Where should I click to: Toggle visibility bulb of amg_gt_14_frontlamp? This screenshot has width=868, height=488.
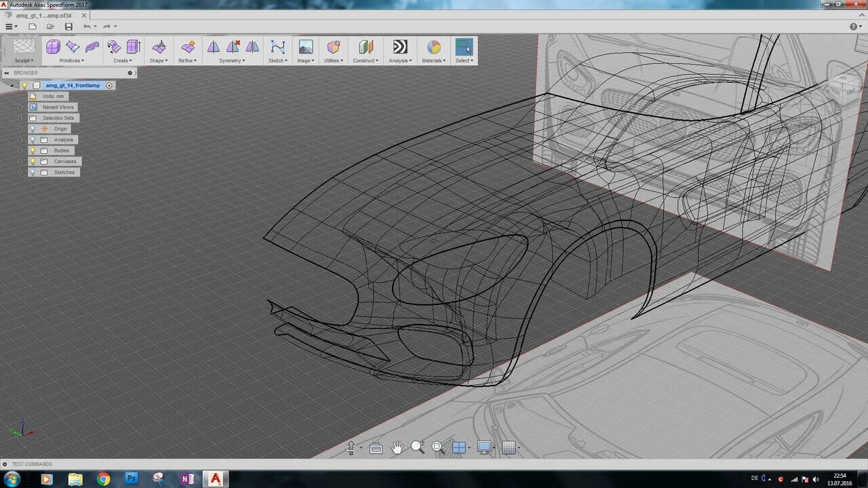(25, 85)
